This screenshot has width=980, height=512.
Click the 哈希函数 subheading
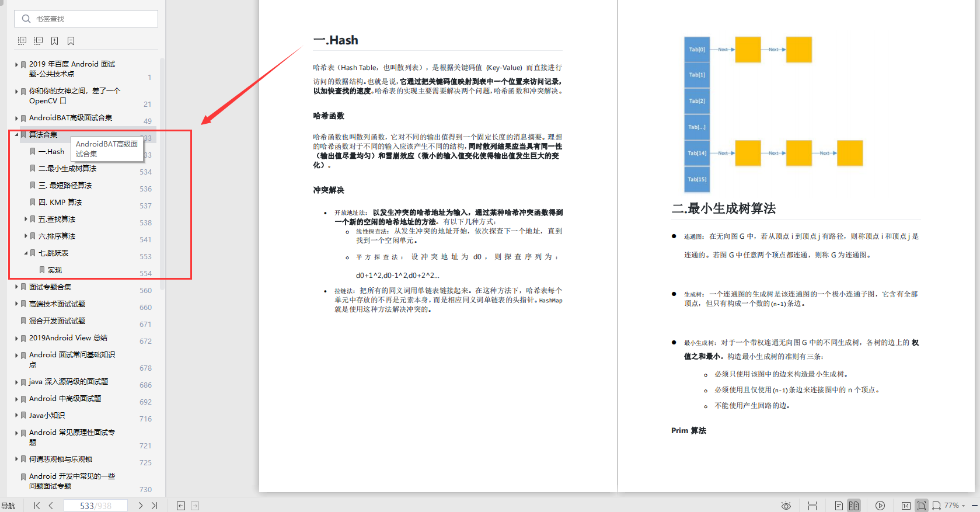(x=329, y=116)
